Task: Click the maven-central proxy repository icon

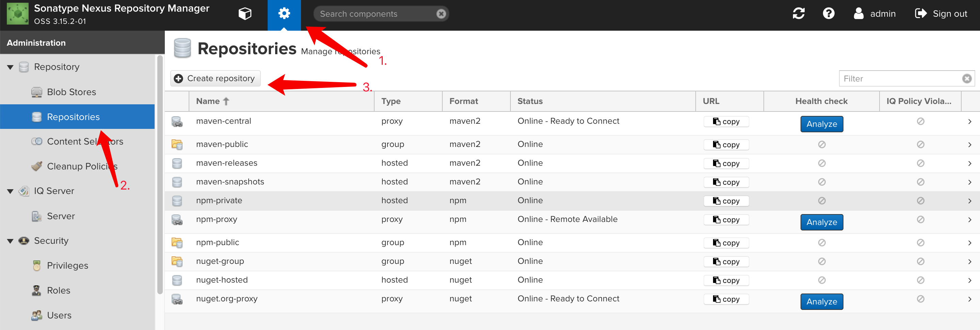Action: [x=177, y=122]
